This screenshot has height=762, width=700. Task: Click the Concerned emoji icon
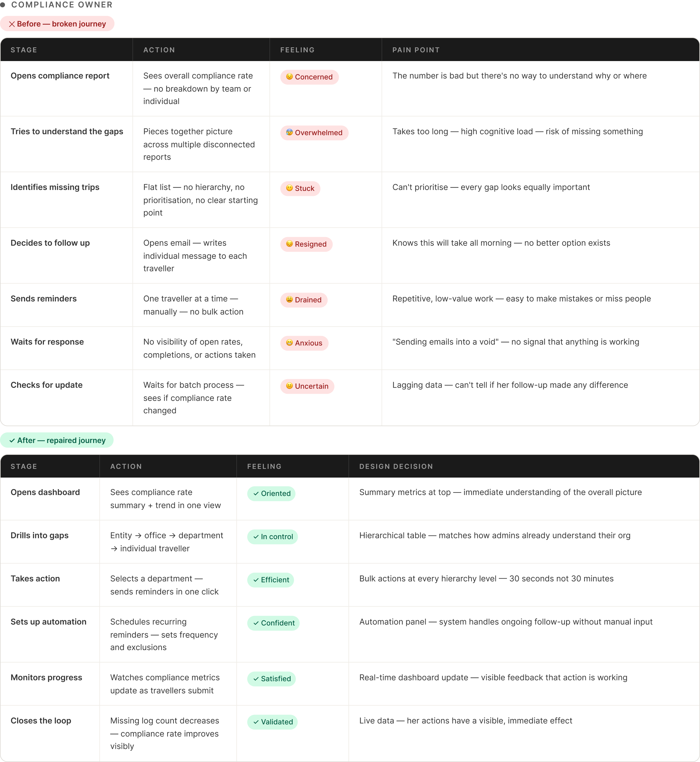[289, 77]
